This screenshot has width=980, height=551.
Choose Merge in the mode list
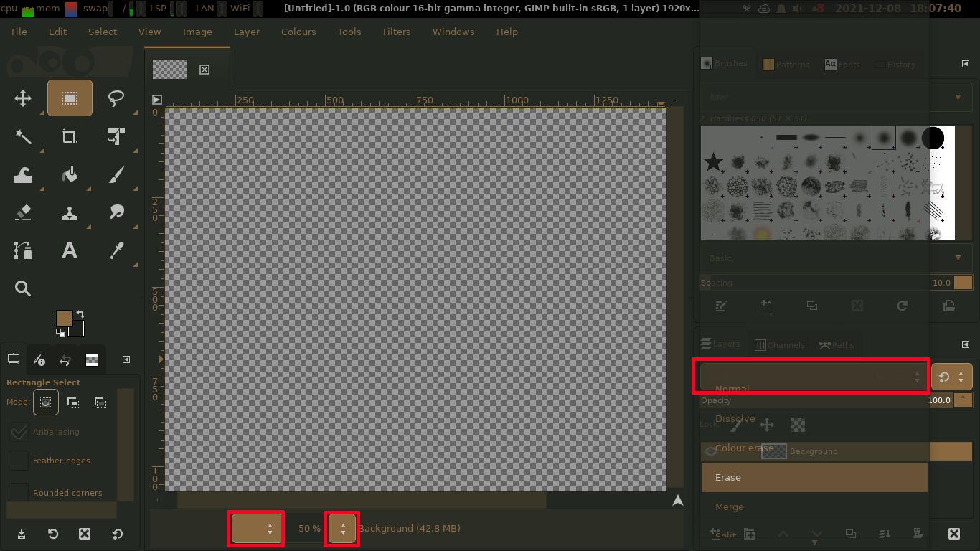click(814, 507)
